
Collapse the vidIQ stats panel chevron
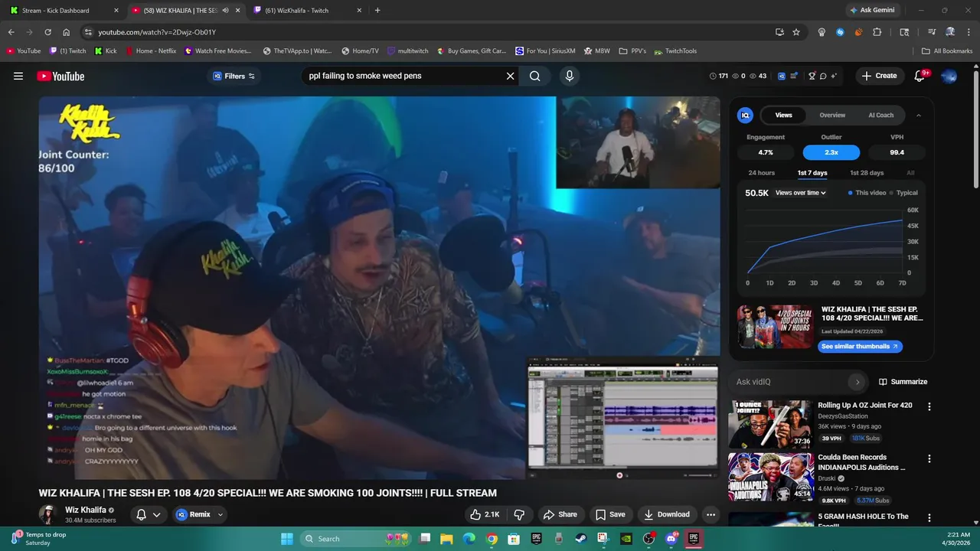(919, 115)
